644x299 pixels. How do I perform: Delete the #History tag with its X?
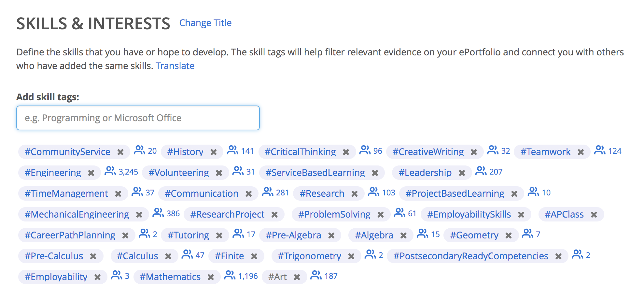pyautogui.click(x=214, y=152)
